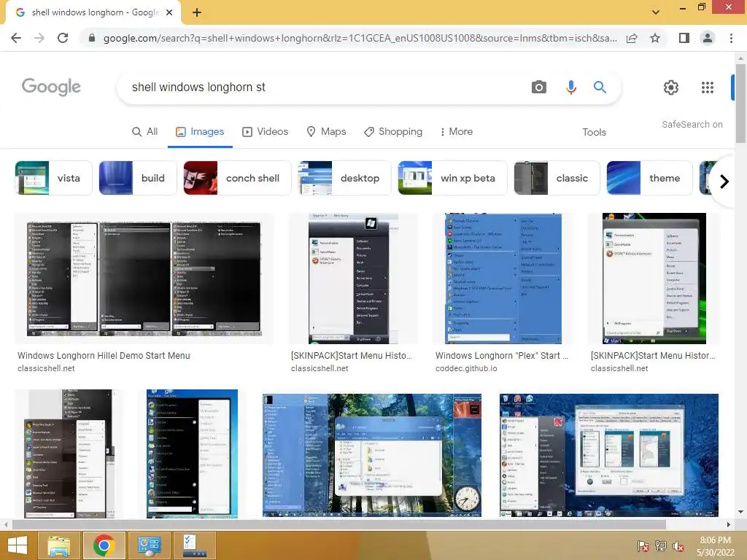The height and width of the screenshot is (560, 747).
Task: Click the address bar URL
Action: click(360, 38)
